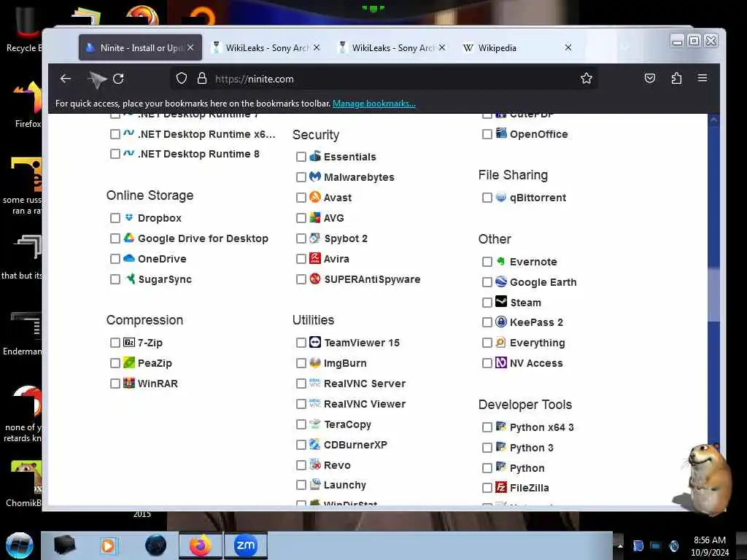The image size is (747, 560).
Task: Tick the Python x64 3 checkbox
Action: (487, 427)
